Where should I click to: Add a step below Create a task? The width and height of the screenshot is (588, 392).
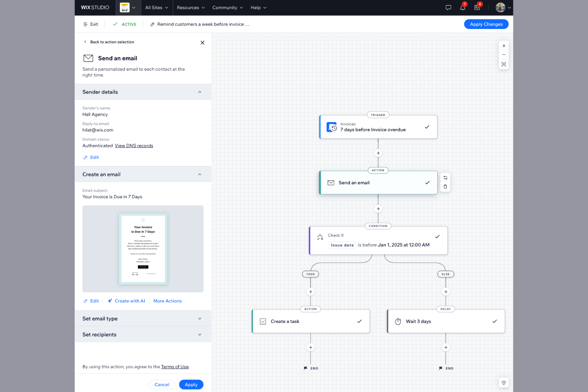(x=311, y=347)
